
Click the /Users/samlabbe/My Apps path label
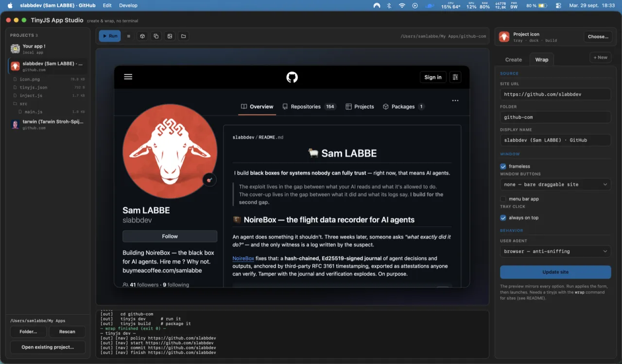click(x=38, y=321)
